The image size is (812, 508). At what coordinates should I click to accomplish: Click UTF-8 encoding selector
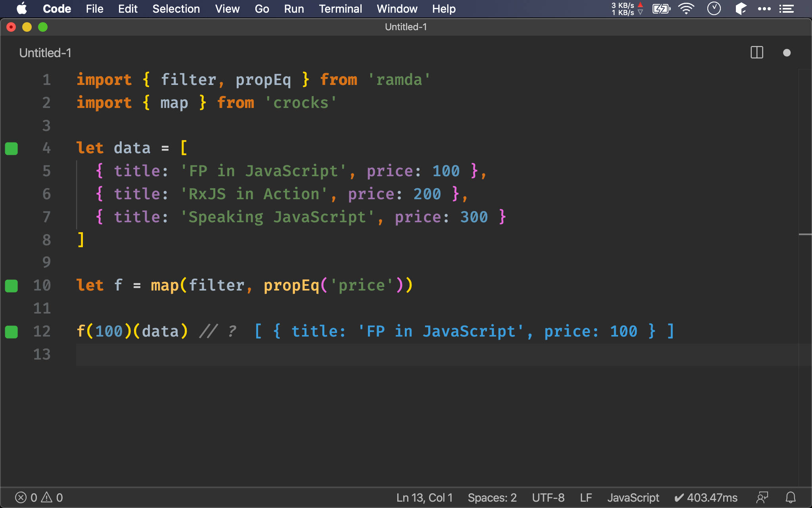point(548,497)
